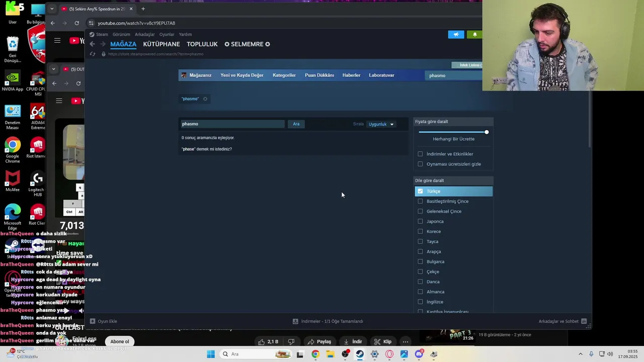Click YouTube İndir button
This screenshot has width=644, height=362.
tap(353, 342)
